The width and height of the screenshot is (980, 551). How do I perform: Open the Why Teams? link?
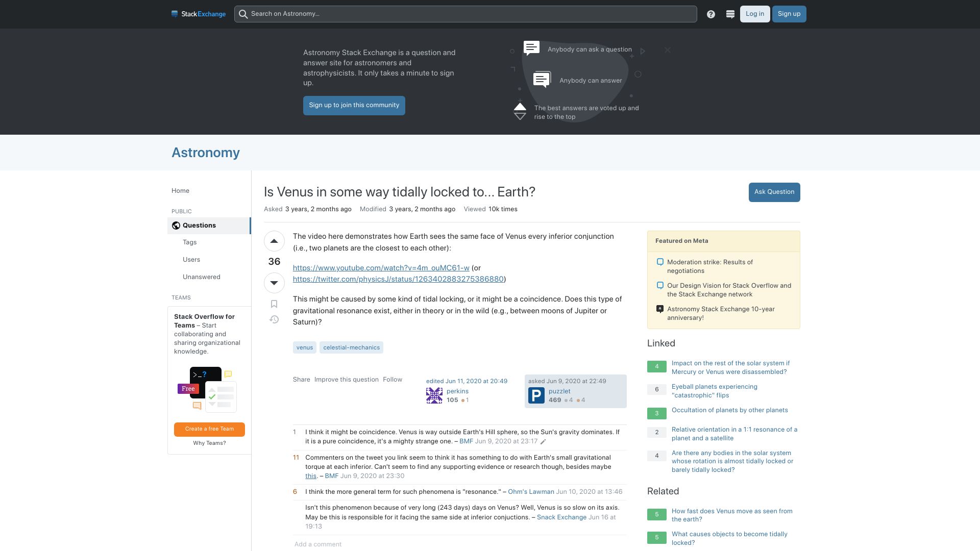209,443
